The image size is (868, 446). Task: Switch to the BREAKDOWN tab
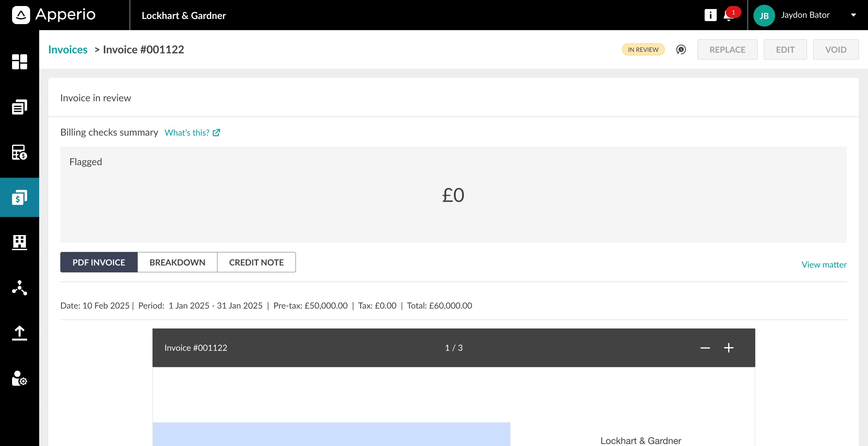coord(177,262)
